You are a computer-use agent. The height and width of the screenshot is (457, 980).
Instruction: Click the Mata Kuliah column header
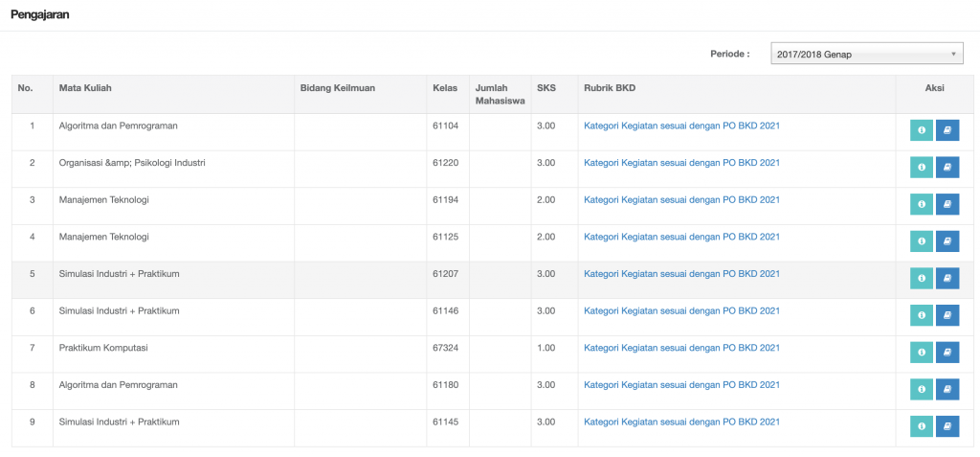point(85,87)
